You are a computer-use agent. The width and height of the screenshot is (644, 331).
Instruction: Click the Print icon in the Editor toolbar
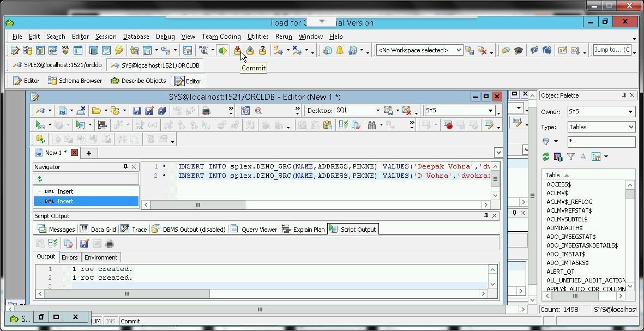206,111
